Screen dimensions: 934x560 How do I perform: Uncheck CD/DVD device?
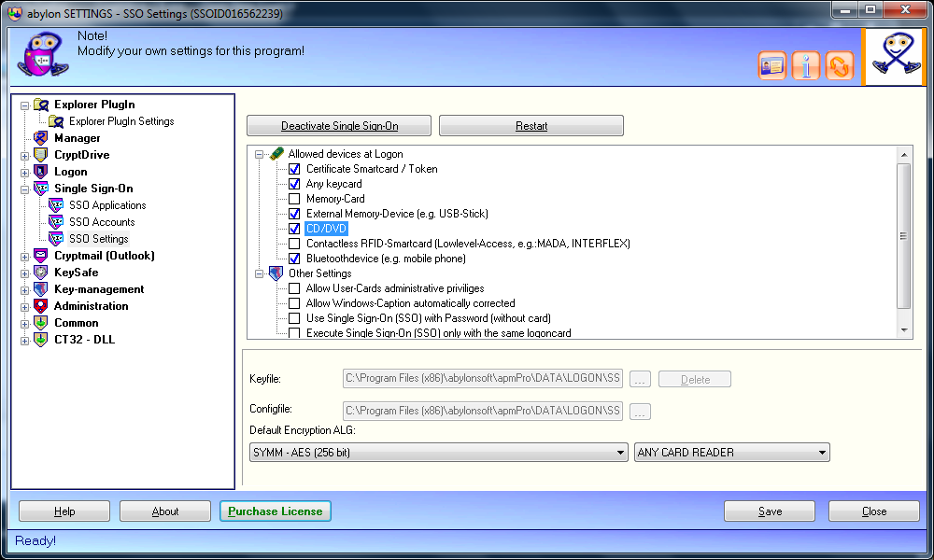(x=294, y=229)
